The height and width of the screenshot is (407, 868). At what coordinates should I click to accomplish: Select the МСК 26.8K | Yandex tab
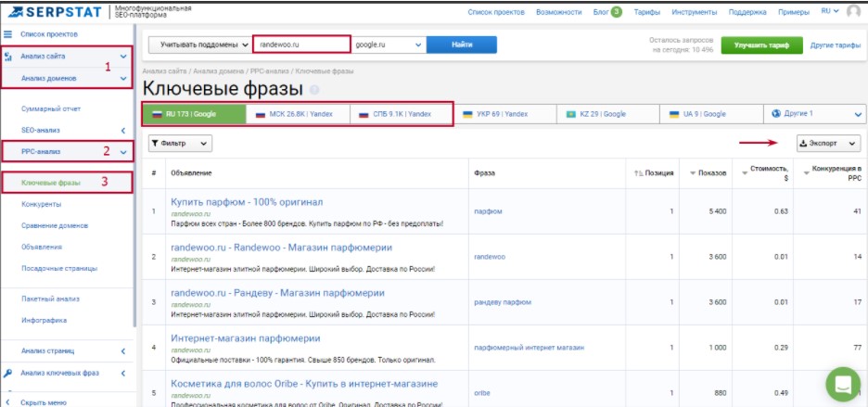(x=298, y=114)
